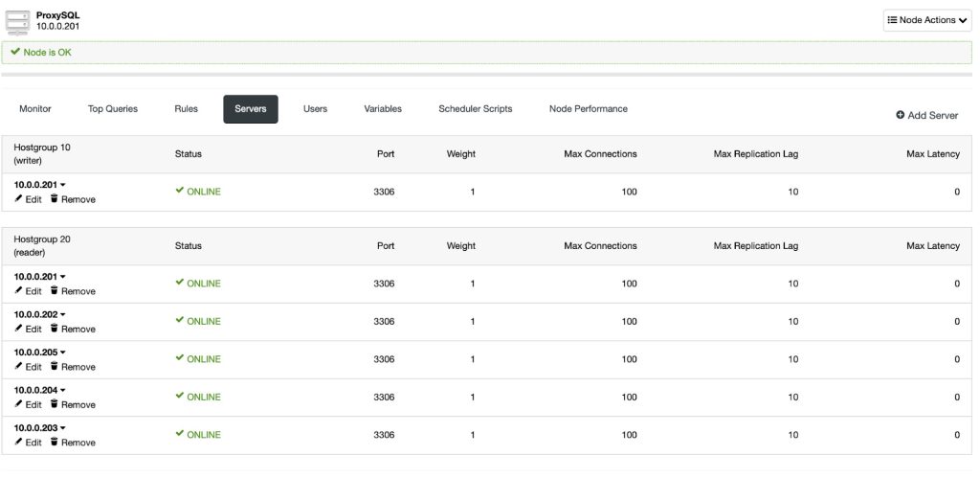Click pencil icon for server 10.0.0.203
The height and width of the screenshot is (478, 980).
point(18,442)
